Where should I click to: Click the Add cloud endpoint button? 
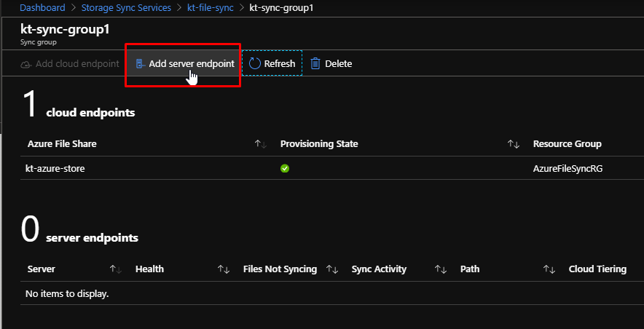pos(70,63)
